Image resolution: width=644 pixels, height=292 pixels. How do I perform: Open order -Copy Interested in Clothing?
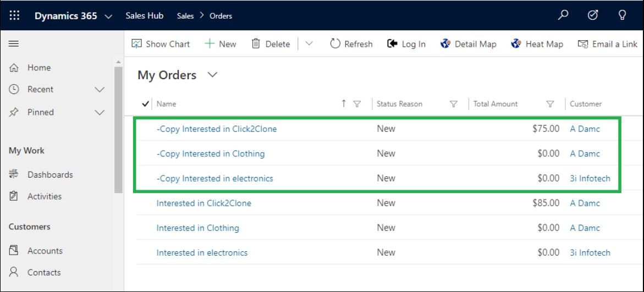[x=210, y=153]
